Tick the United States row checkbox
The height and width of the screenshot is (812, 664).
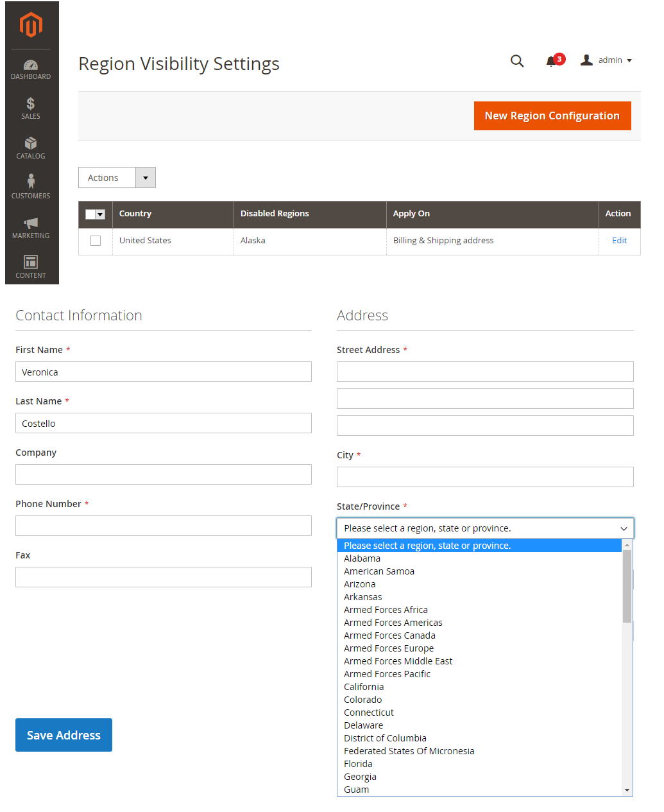[96, 241]
